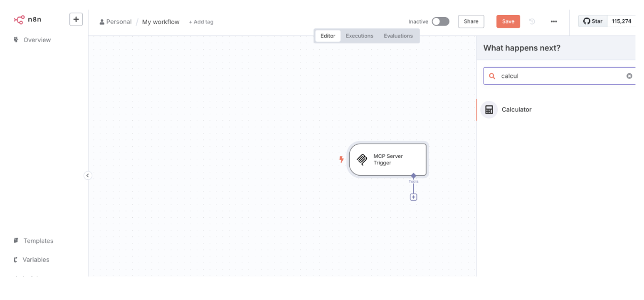Click the Share button
Viewport: 644px width, 300px height.
tap(471, 21)
